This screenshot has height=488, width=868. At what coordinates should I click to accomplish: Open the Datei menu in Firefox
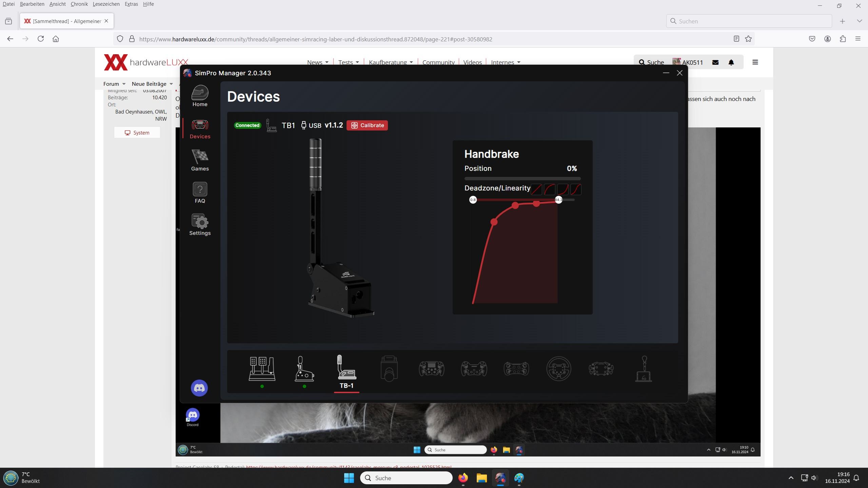9,4
